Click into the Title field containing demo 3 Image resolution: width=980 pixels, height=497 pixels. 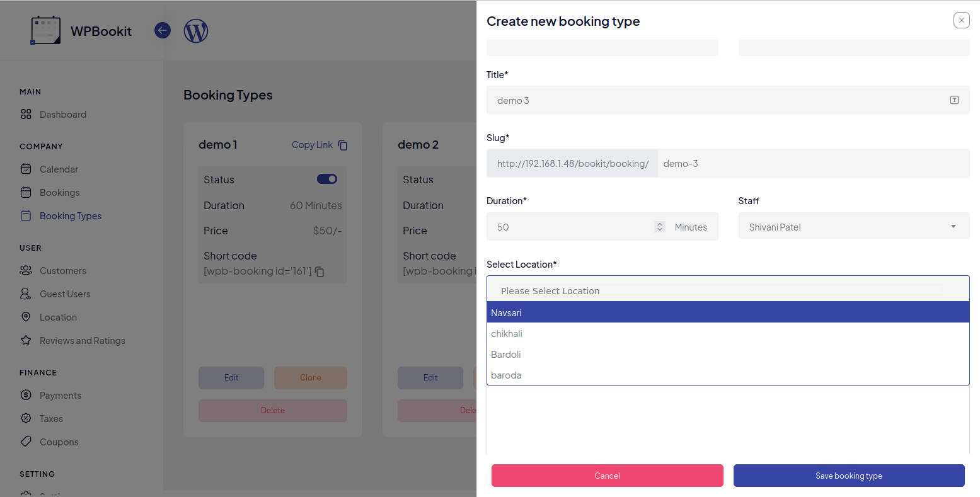pos(718,100)
